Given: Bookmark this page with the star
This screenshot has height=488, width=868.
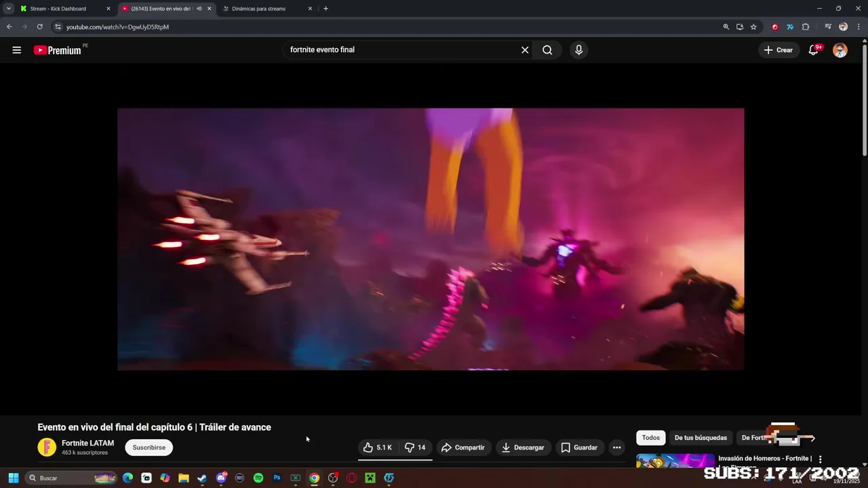Looking at the screenshot, I should click(753, 27).
